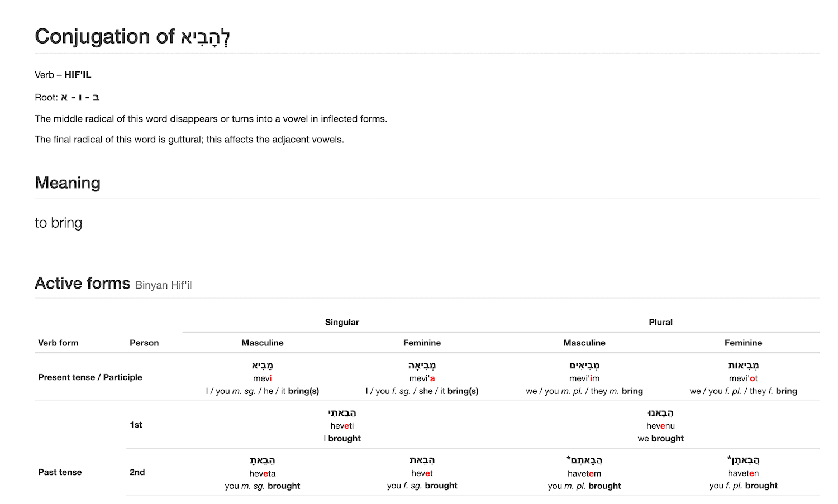Click the 'to bring' meaning text
838x504 pixels.
pyautogui.click(x=59, y=223)
